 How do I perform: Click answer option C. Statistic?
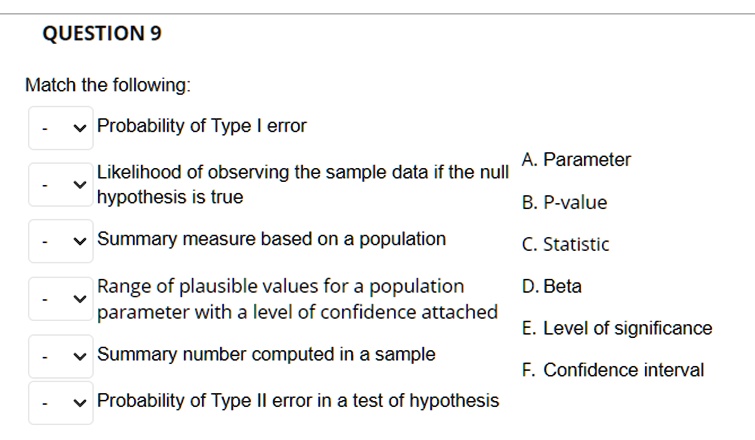click(565, 244)
